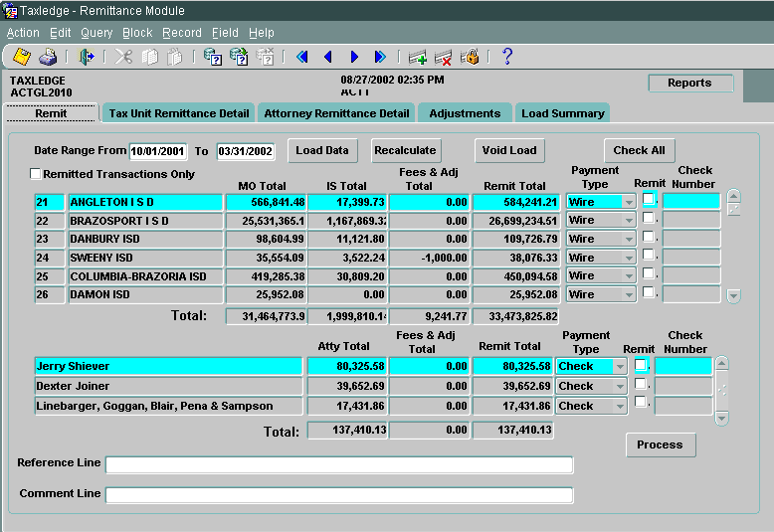Click the Insert Record icon
The width and height of the screenshot is (774, 532).
[417, 57]
